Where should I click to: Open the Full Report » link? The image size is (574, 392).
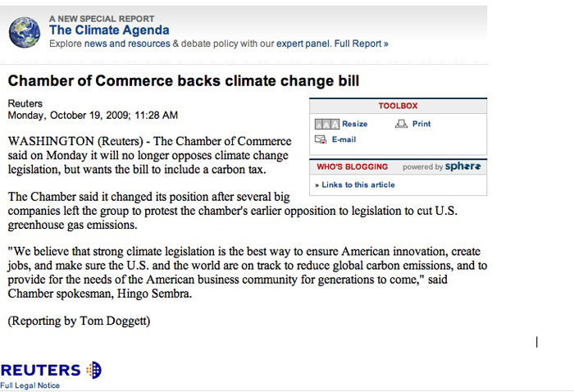(x=361, y=43)
